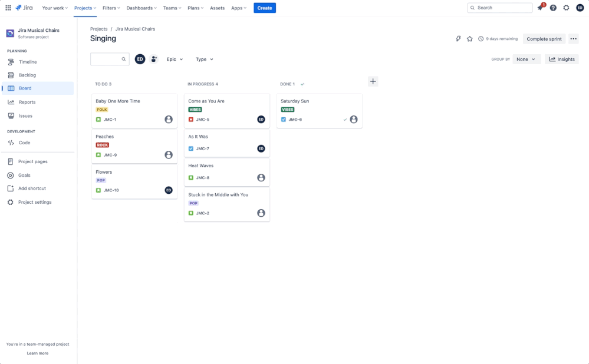The image size is (589, 364).
Task: Click the unassigned avatar on Saturday Sun card
Action: point(354,120)
